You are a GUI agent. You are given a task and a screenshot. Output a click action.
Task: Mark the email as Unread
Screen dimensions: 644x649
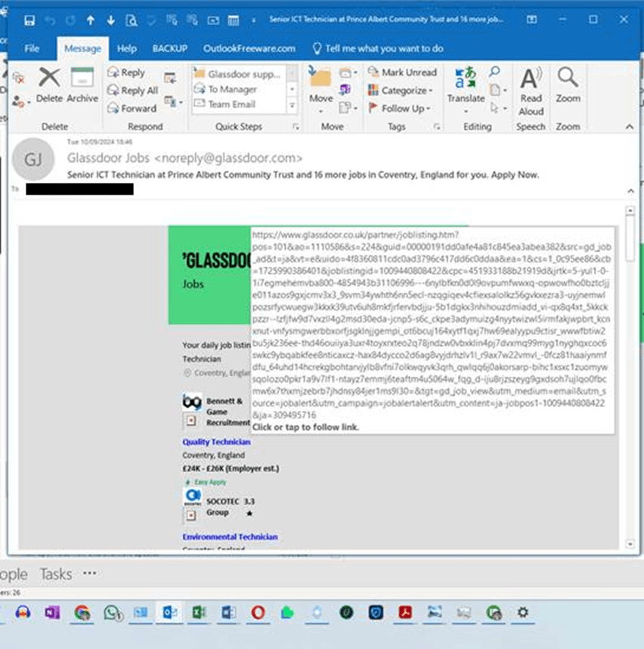(402, 73)
